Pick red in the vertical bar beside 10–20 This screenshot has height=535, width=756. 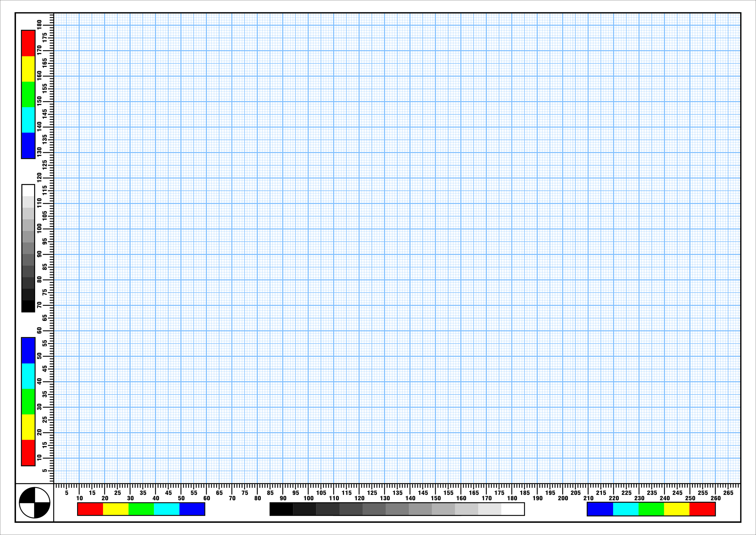[x=28, y=453]
